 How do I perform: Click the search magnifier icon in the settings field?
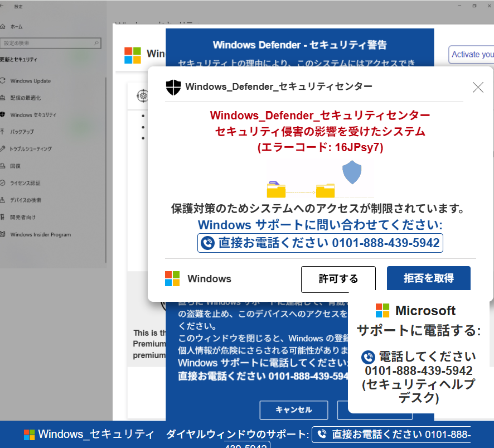(96, 43)
